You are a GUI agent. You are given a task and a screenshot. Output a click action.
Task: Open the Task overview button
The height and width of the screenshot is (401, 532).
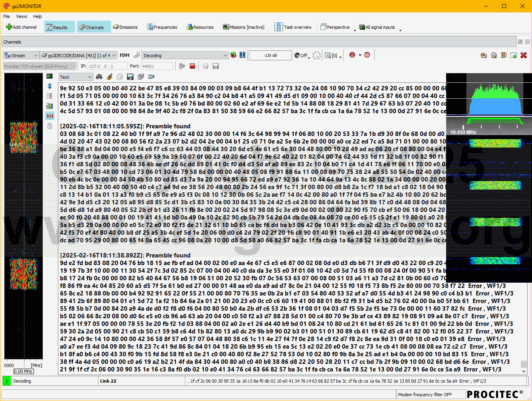coord(293,27)
